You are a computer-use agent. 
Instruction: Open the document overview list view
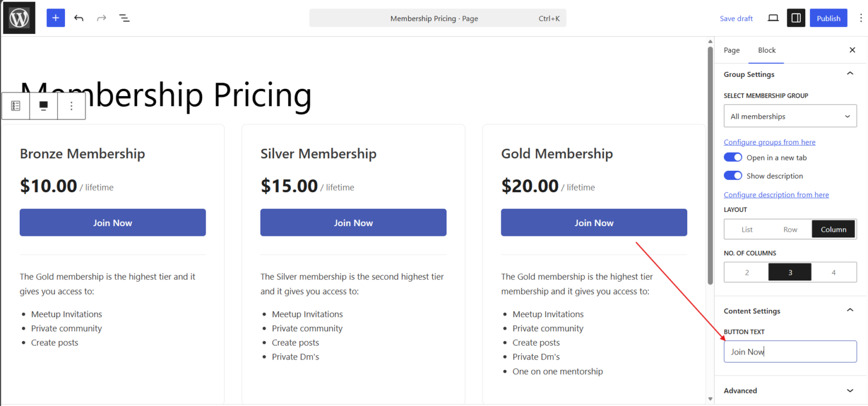[x=124, y=18]
